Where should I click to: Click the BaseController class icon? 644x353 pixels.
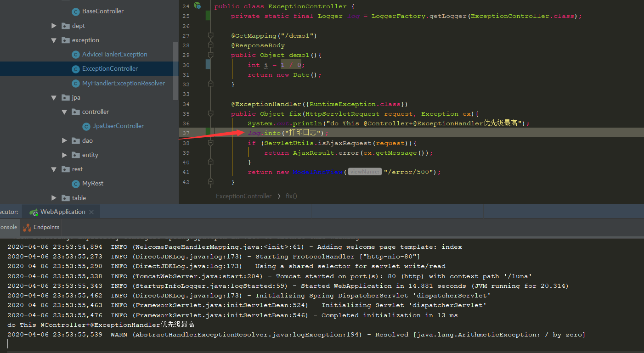pos(76,11)
